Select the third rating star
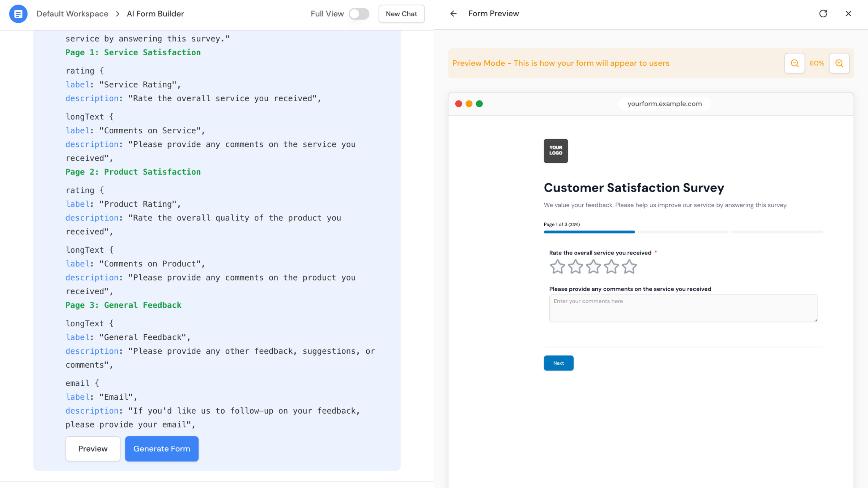This screenshot has height=488, width=868. [593, 267]
